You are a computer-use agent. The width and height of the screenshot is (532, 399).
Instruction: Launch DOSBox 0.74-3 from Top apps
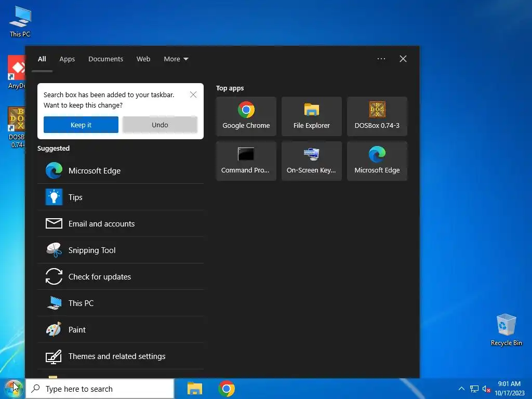(x=377, y=116)
